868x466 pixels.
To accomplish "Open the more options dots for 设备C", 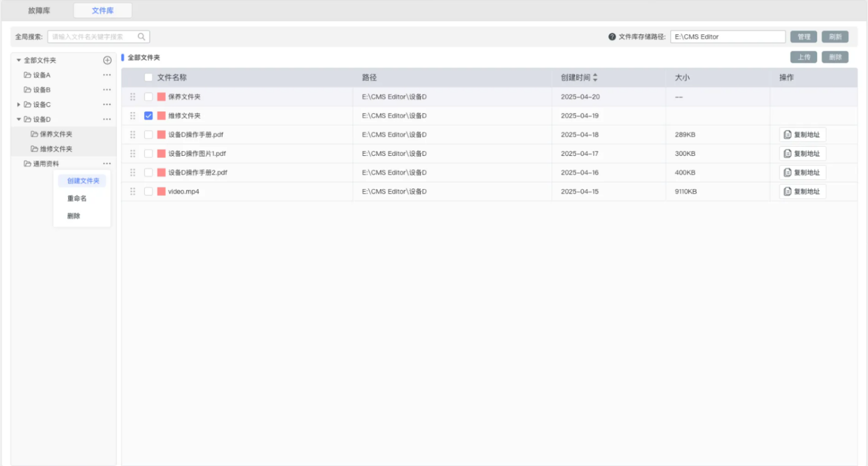I will 107,105.
